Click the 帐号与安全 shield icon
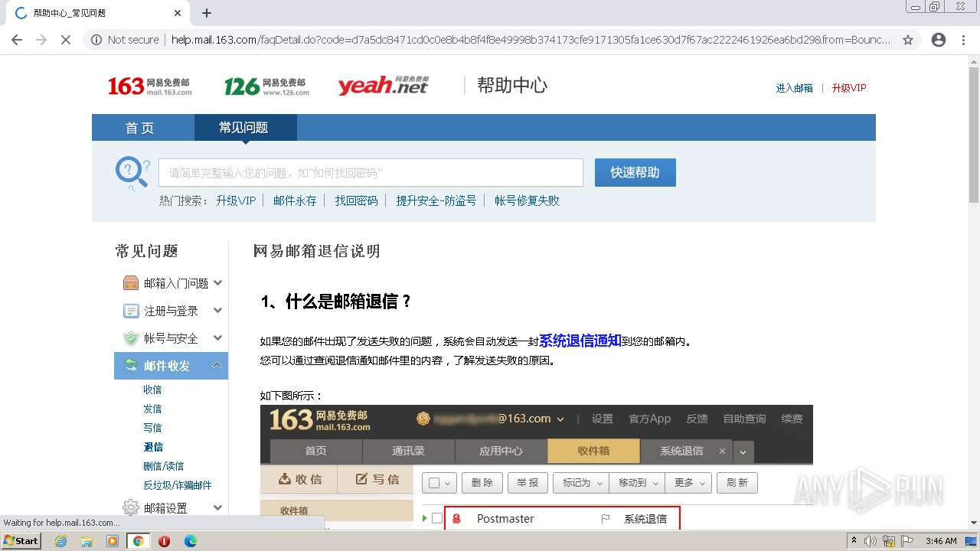This screenshot has width=980, height=551. [131, 338]
